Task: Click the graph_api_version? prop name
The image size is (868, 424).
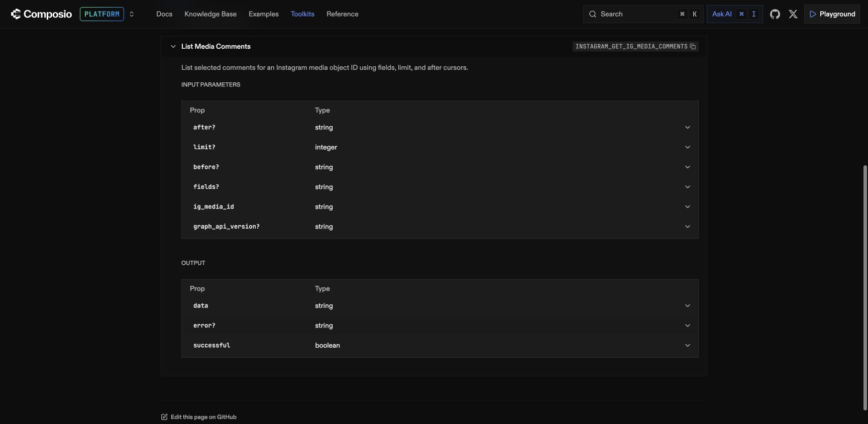Action: click(x=227, y=227)
